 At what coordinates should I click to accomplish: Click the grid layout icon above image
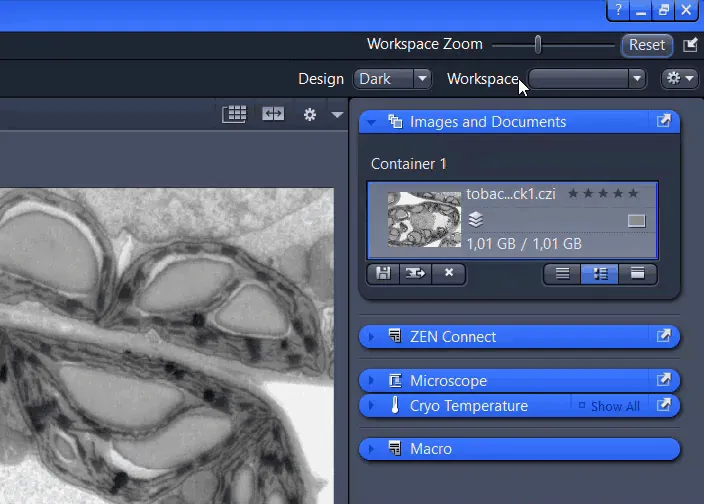click(x=234, y=115)
